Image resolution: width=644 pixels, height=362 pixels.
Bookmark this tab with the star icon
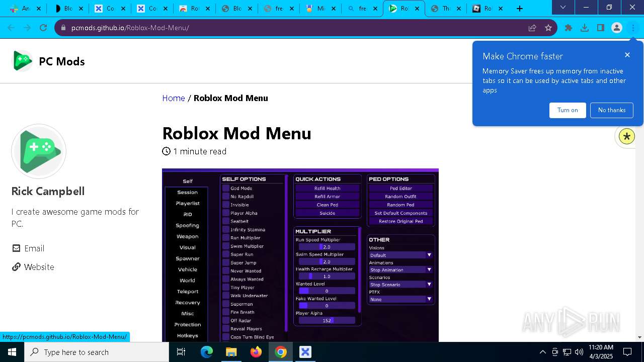point(548,28)
